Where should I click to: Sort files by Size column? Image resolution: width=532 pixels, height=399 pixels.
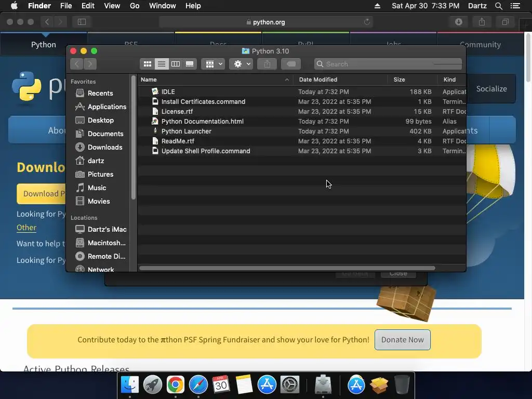click(x=412, y=79)
